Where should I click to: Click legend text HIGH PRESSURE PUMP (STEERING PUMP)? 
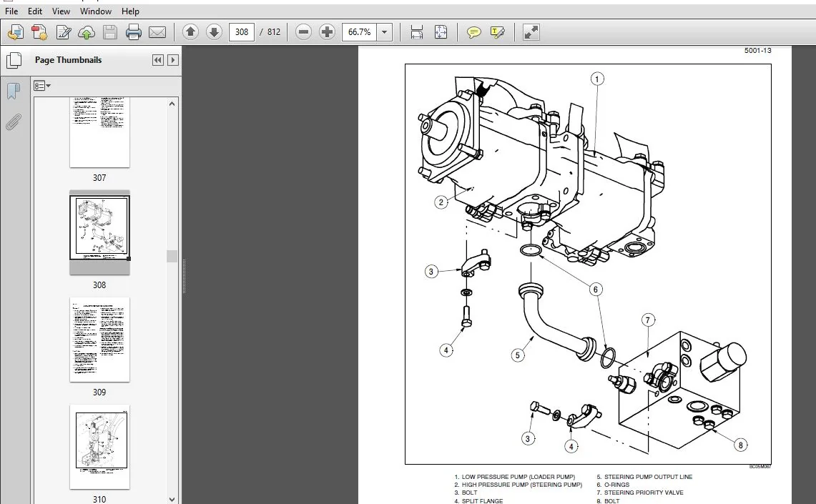coord(522,485)
